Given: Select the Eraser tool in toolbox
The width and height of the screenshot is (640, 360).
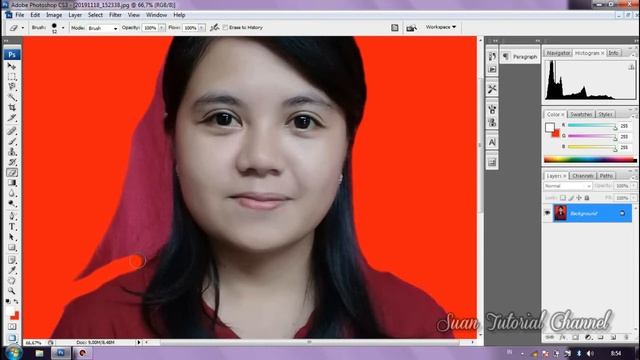Looking at the screenshot, I should coord(12,173).
